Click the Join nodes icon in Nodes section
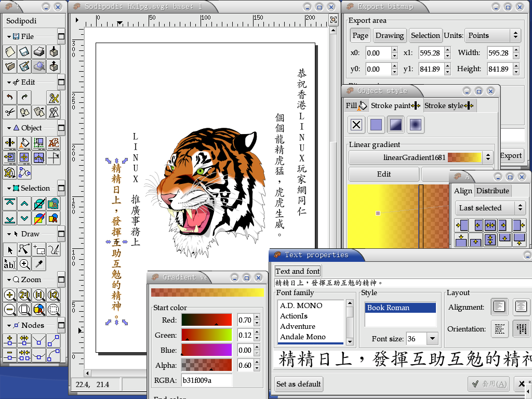The width and height of the screenshot is (532, 399). pyautogui.click(x=24, y=355)
